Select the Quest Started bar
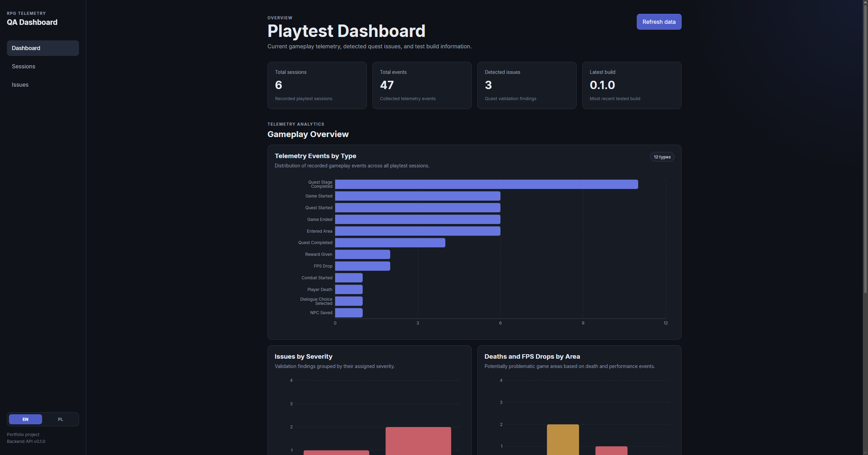Viewport: 868px width, 455px height. pyautogui.click(x=418, y=208)
